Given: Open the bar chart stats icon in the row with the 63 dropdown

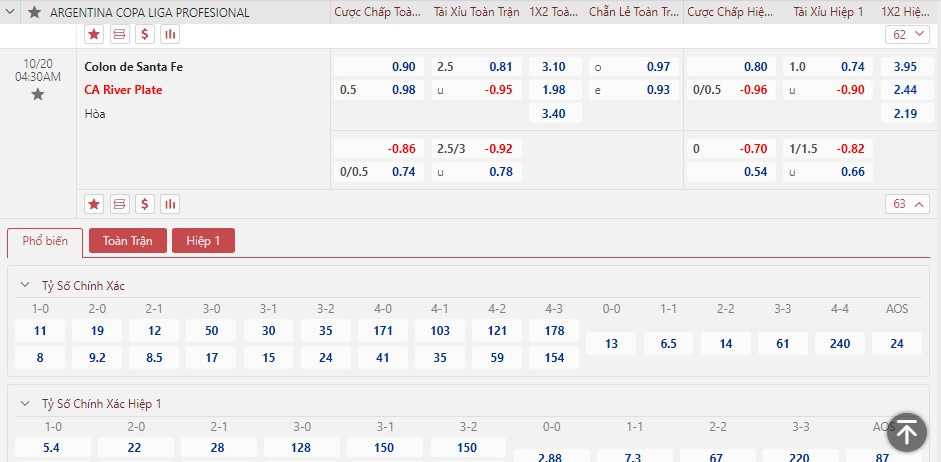Looking at the screenshot, I should (170, 205).
